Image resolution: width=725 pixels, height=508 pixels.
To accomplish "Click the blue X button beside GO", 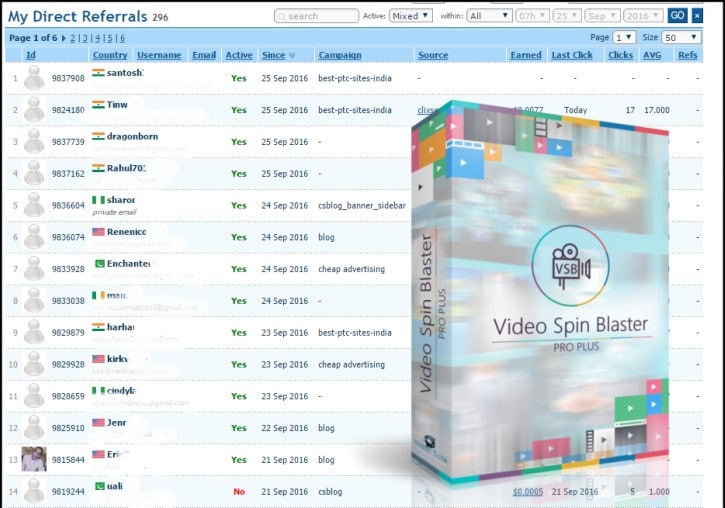I will coord(697,16).
